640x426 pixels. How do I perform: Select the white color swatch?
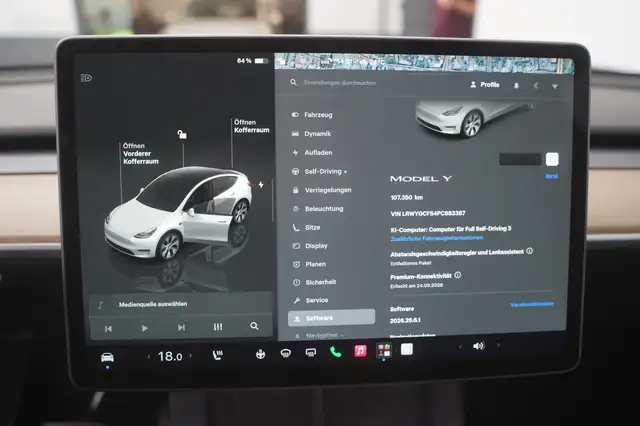[552, 159]
